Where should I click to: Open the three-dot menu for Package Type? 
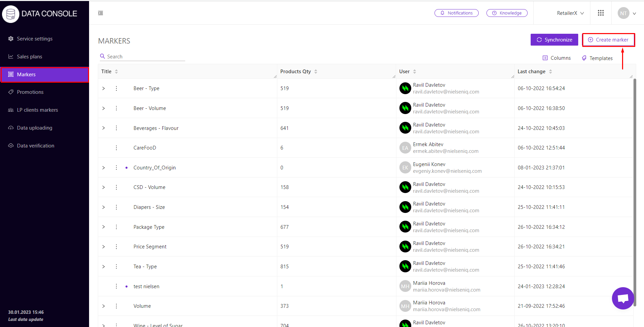point(116,227)
